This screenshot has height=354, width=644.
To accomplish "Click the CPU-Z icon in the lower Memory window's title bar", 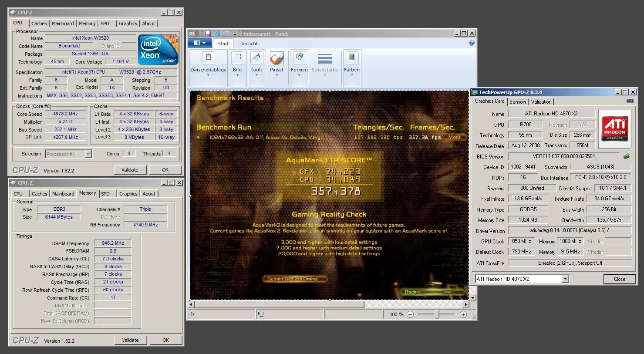I will pos(13,183).
